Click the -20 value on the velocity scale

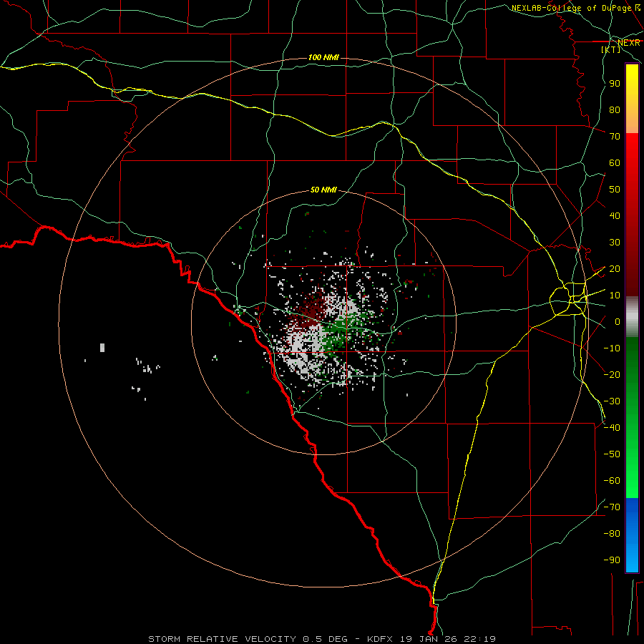click(612, 374)
